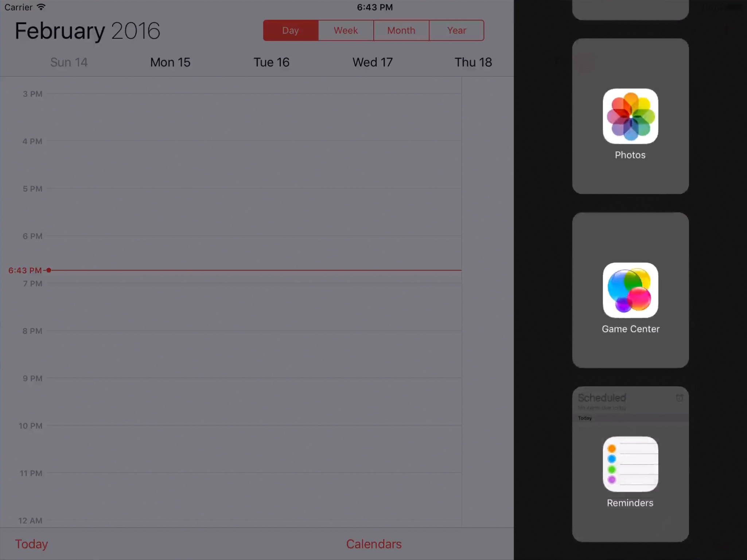The image size is (747, 560).
Task: Expand Reminders Today section
Action: tap(585, 418)
